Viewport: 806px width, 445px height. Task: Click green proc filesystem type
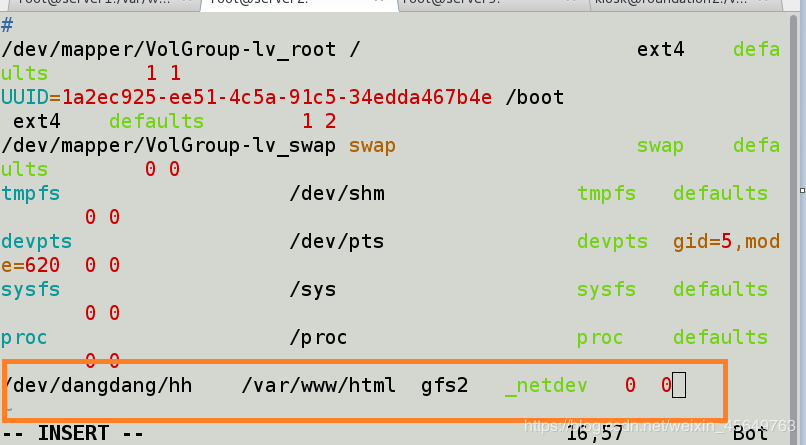coord(600,338)
